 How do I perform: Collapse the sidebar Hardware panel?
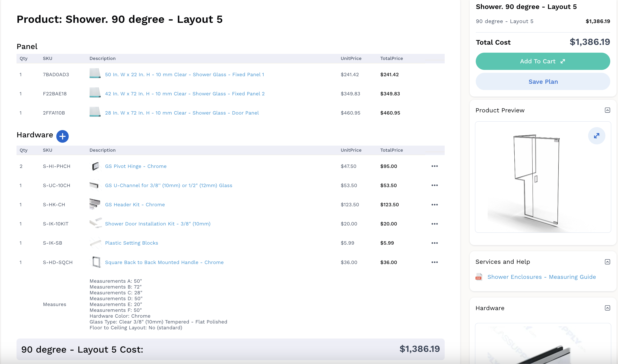[x=607, y=308]
